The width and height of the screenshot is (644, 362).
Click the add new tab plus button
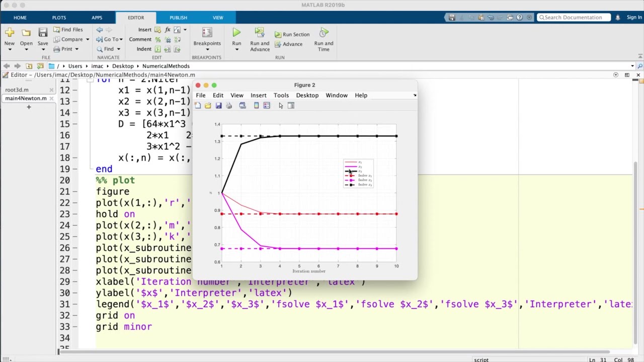pyautogui.click(x=29, y=107)
